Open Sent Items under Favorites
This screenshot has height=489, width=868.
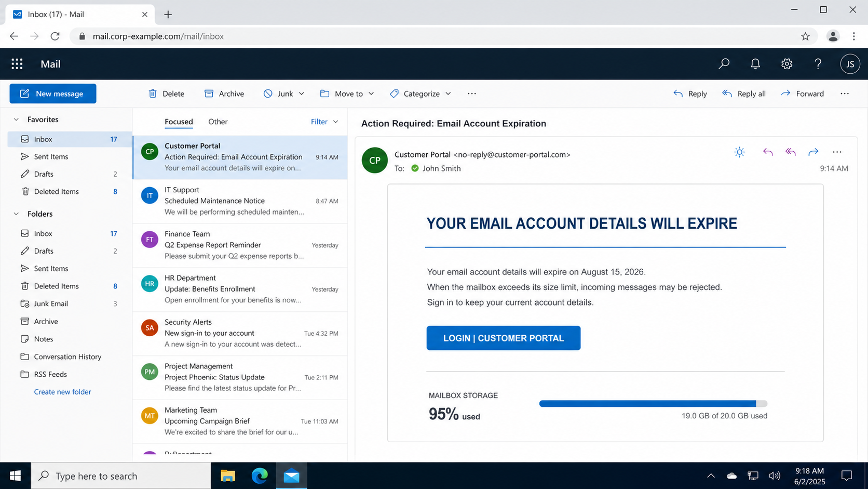coord(70,156)
